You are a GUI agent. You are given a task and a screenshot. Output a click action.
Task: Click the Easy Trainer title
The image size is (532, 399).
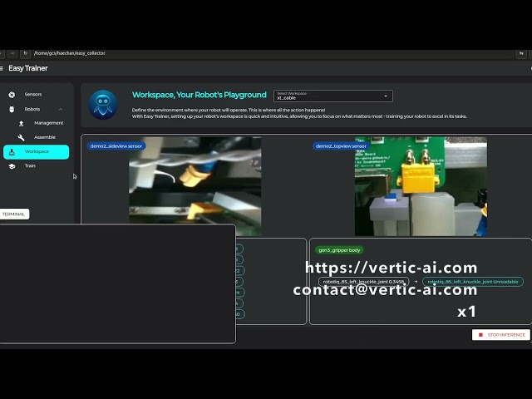click(28, 68)
